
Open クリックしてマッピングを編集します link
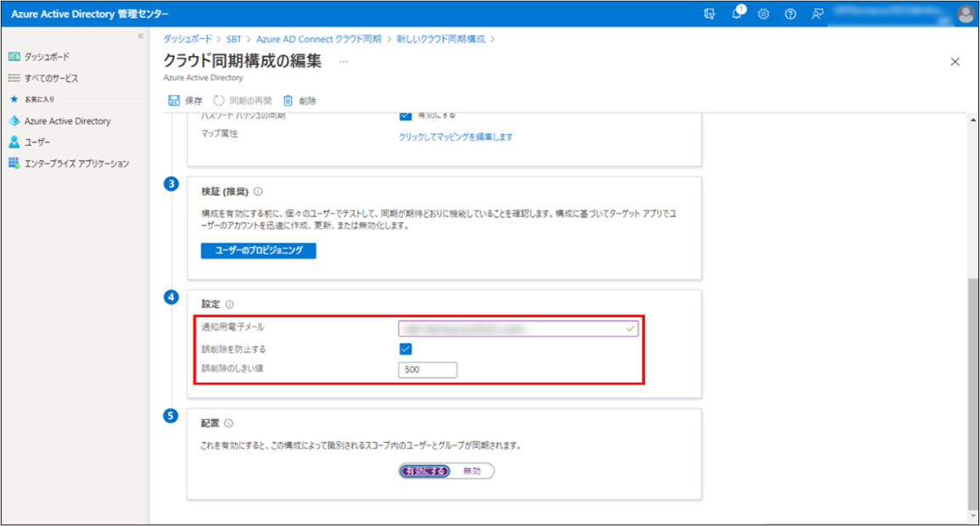coord(456,137)
